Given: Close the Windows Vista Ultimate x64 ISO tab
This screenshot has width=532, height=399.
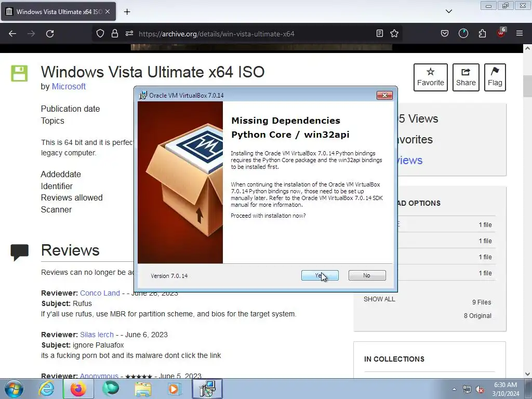Looking at the screenshot, I should [x=108, y=11].
